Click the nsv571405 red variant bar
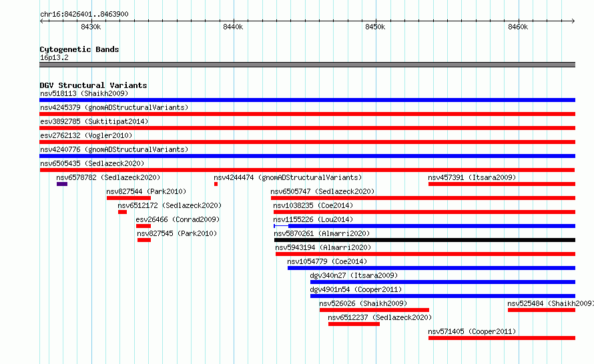The height and width of the screenshot is (364, 594). 502,338
